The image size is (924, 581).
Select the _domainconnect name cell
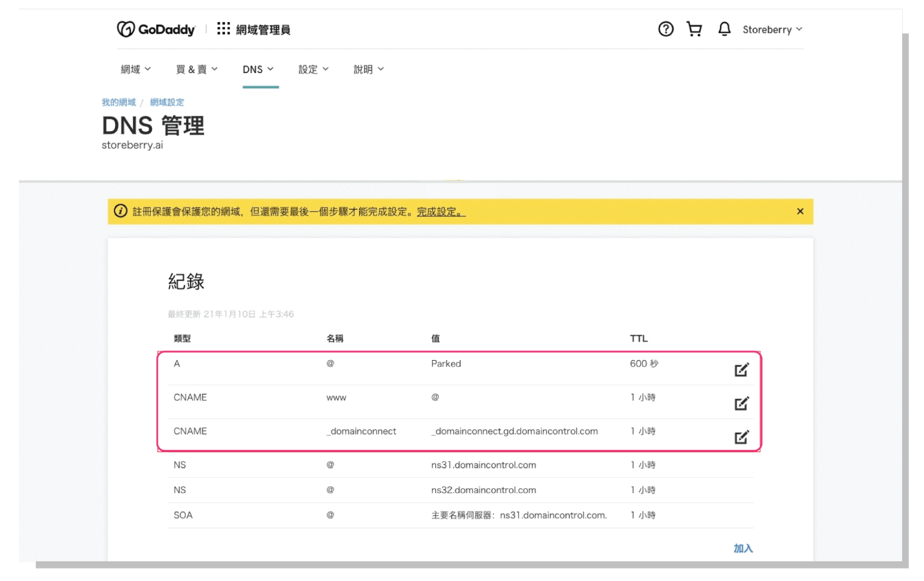pyautogui.click(x=361, y=431)
